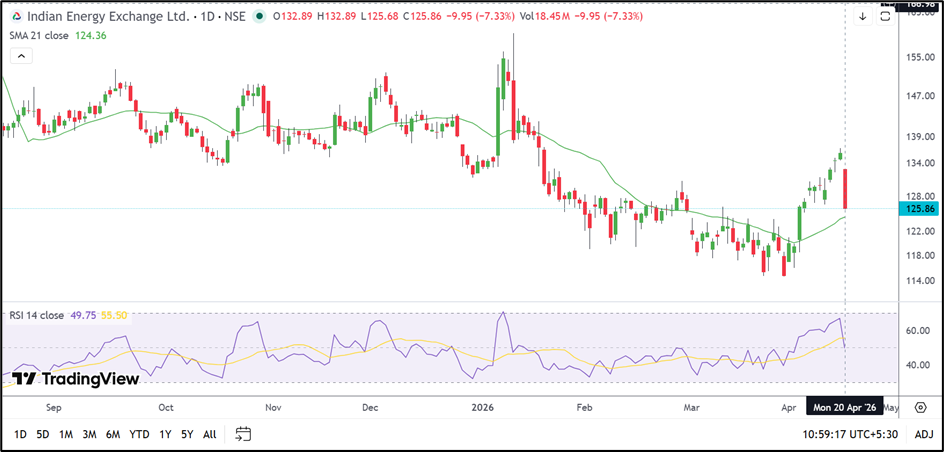Choose the 5Y time range

(187, 434)
